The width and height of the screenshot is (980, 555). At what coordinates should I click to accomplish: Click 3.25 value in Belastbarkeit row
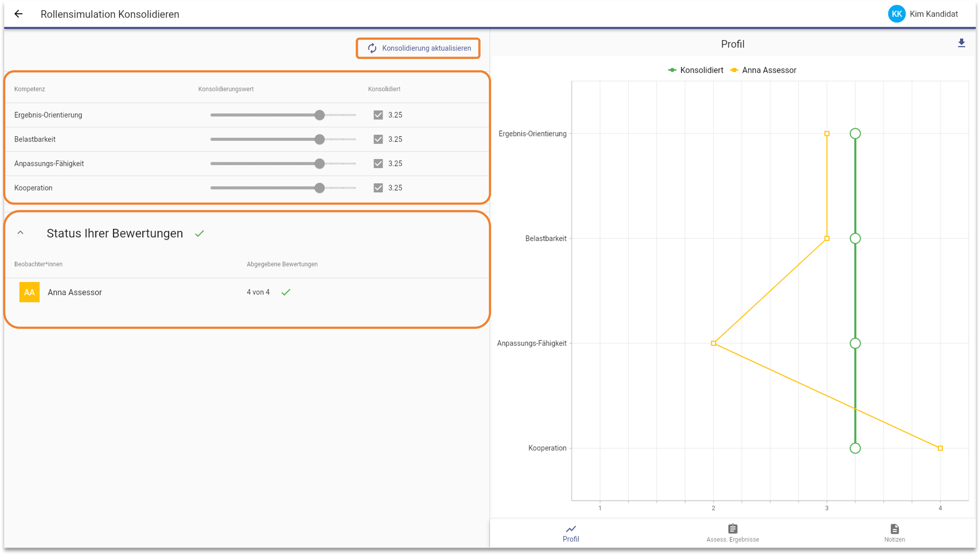pyautogui.click(x=395, y=139)
